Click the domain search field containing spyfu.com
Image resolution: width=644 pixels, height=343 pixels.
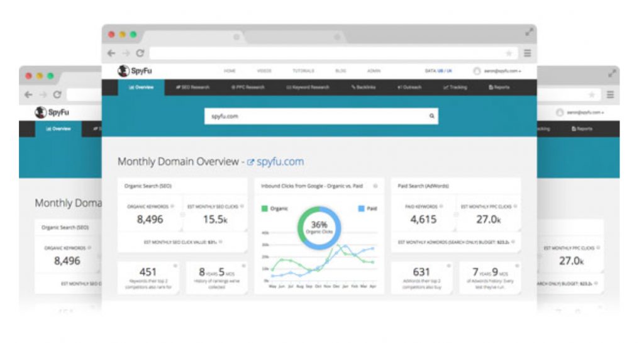click(x=314, y=116)
